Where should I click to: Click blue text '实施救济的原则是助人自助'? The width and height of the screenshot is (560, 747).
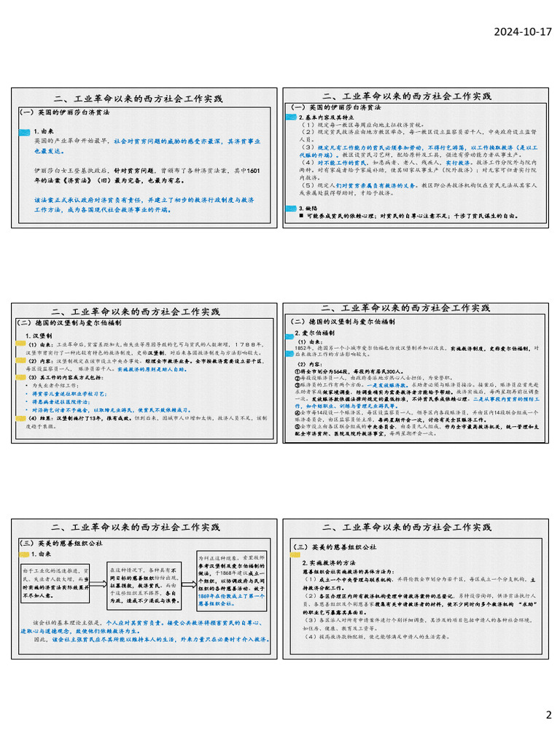(x=152, y=369)
